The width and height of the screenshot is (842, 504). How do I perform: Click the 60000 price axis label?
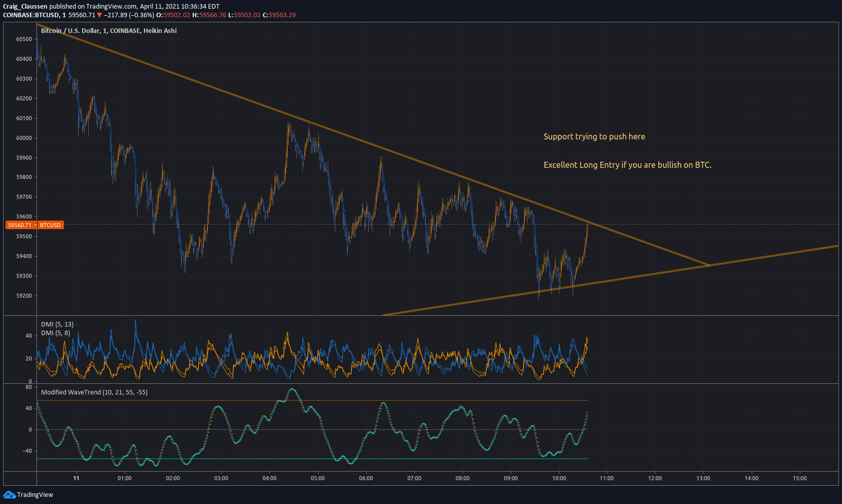[24, 138]
